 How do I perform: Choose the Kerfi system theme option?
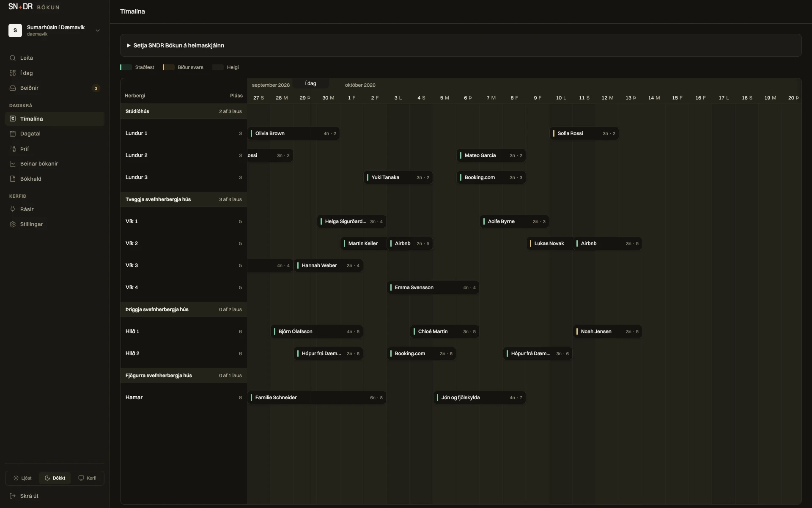pyautogui.click(x=87, y=478)
